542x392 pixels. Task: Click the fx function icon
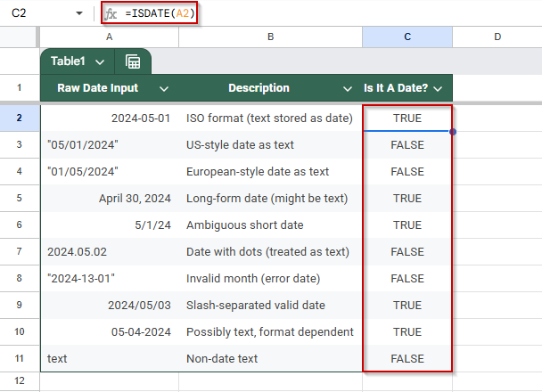click(x=111, y=14)
